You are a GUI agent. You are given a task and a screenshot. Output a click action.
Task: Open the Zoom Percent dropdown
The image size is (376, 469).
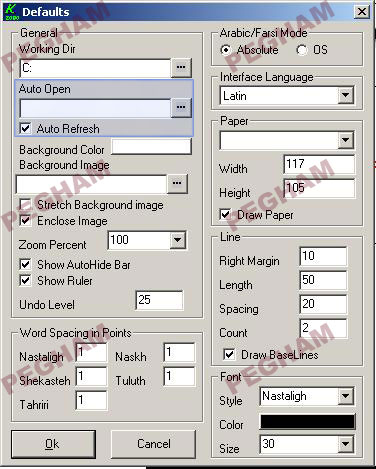177,240
